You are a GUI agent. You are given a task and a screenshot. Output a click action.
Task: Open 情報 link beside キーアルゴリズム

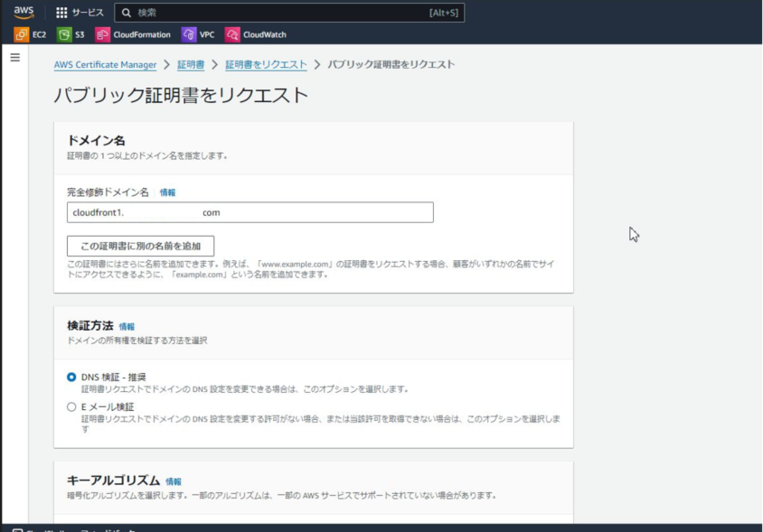(174, 481)
